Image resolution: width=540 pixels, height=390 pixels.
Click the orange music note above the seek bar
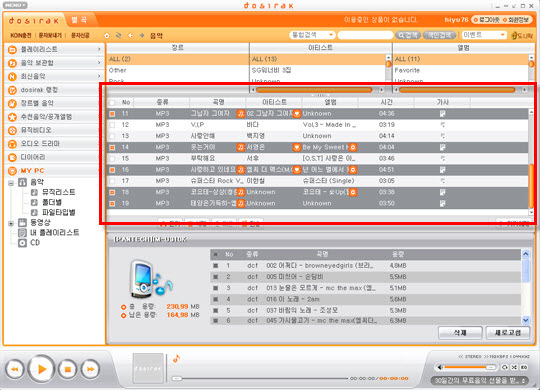point(176,359)
